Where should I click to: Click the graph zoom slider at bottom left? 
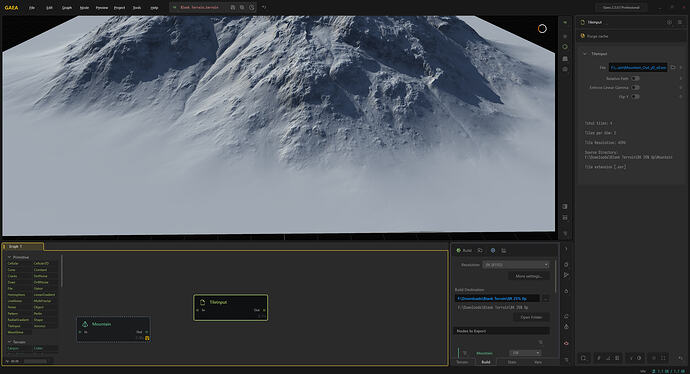pyautogui.click(x=35, y=361)
